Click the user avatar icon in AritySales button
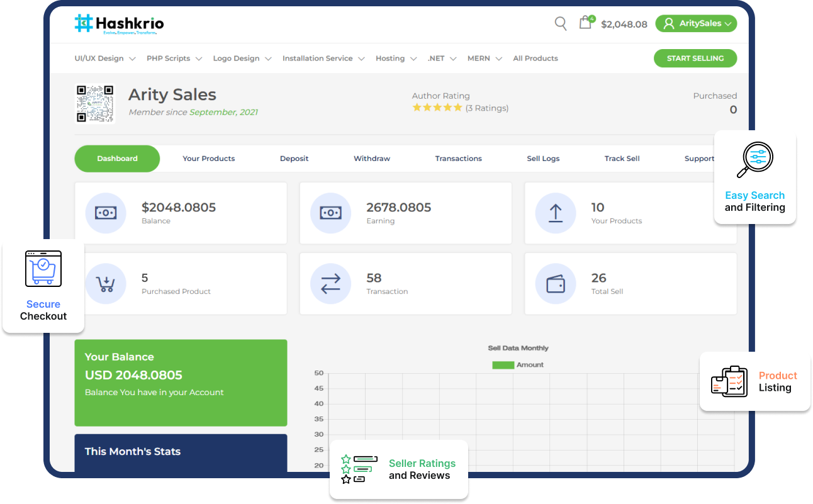813x504 pixels. click(x=669, y=23)
